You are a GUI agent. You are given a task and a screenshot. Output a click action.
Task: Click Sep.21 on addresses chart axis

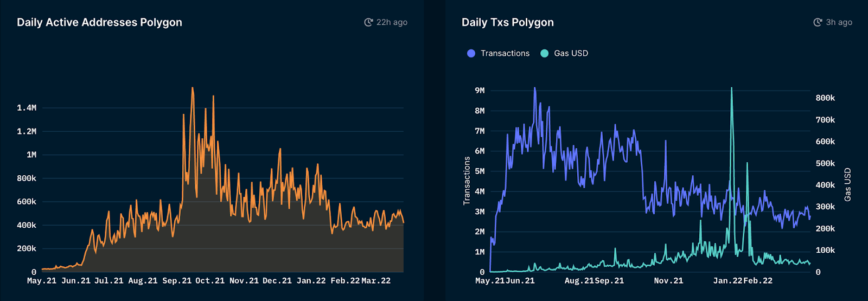coord(177,281)
